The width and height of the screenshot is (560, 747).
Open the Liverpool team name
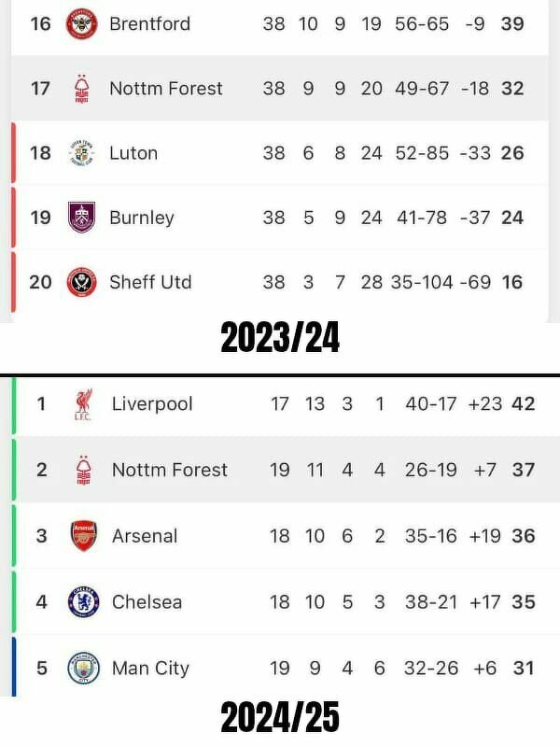[152, 404]
